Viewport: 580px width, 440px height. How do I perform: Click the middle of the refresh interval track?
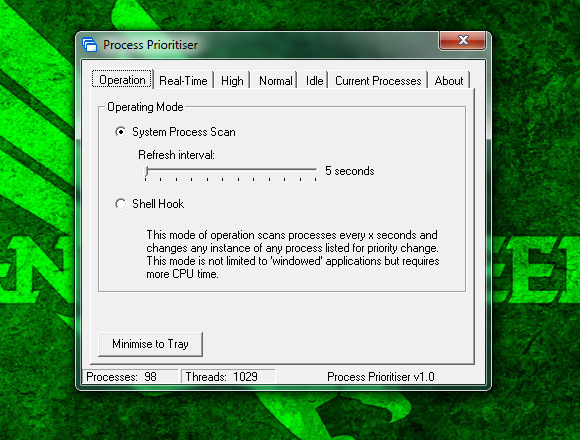pos(231,169)
